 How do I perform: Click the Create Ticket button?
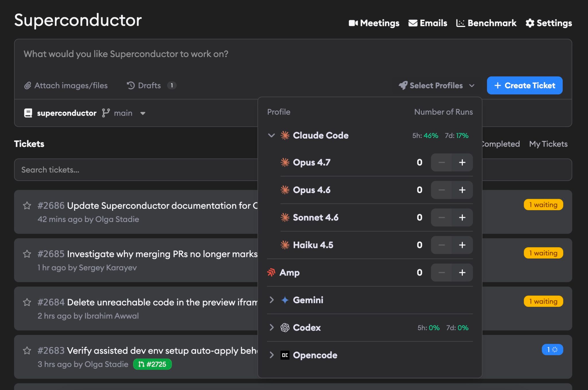point(525,85)
